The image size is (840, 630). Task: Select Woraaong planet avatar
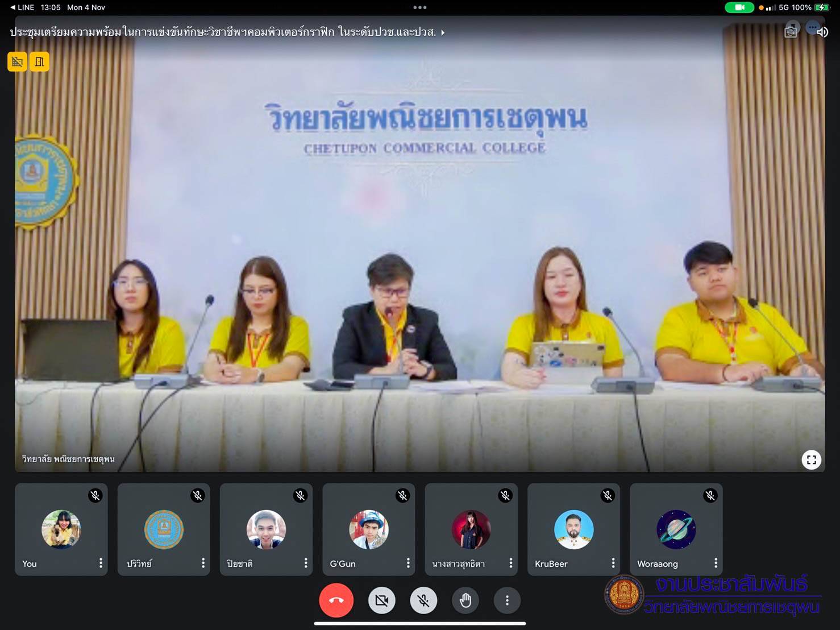click(676, 529)
